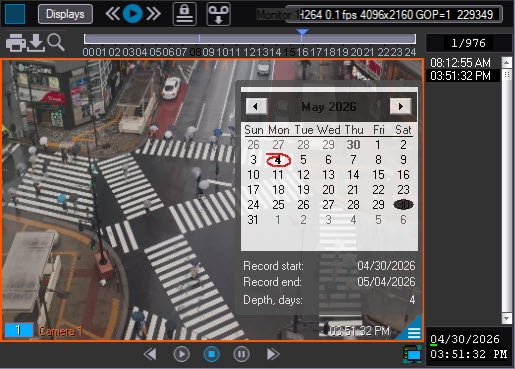The image size is (515, 369).
Task: Click the Depth, days value 4
Action: (x=412, y=300)
